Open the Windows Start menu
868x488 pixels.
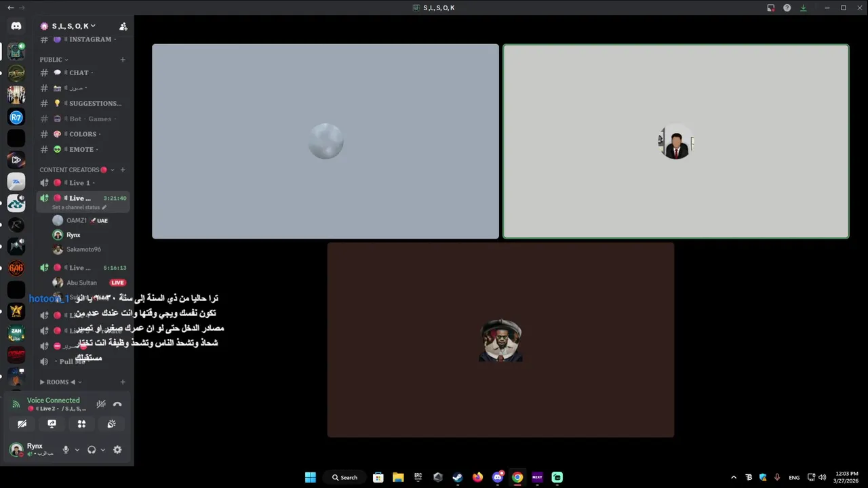pos(310,477)
